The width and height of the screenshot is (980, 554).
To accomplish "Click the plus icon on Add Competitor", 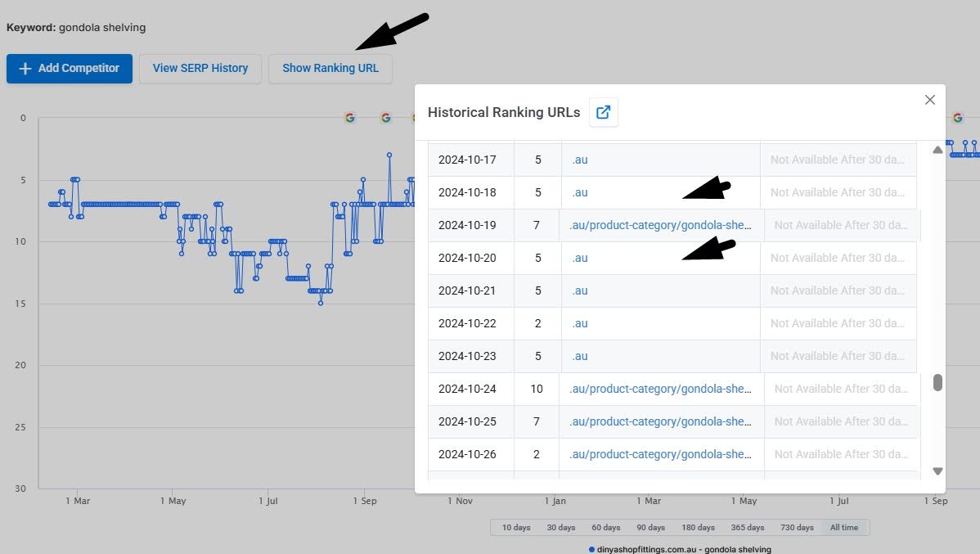I will pos(24,69).
